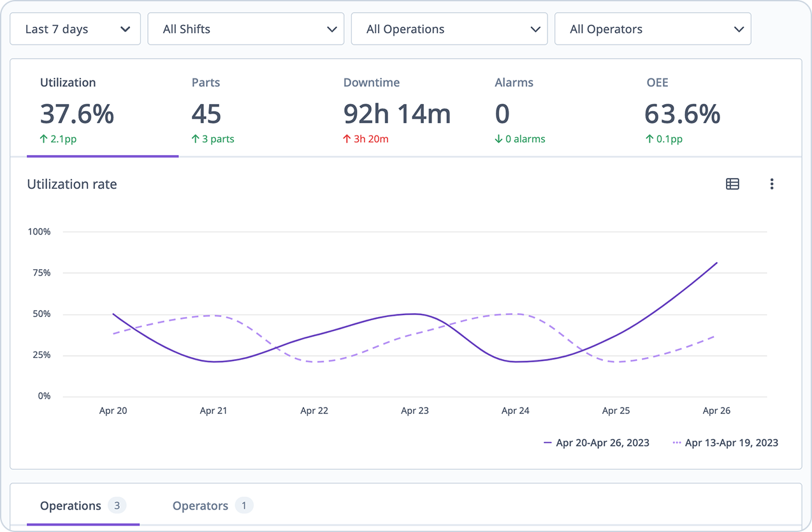Open the three-dot chart options menu
Image resolution: width=812 pixels, height=532 pixels.
click(771, 184)
